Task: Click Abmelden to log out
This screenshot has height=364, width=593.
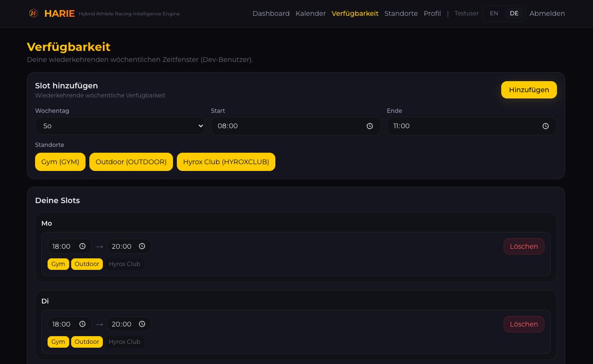Action: 547,13
